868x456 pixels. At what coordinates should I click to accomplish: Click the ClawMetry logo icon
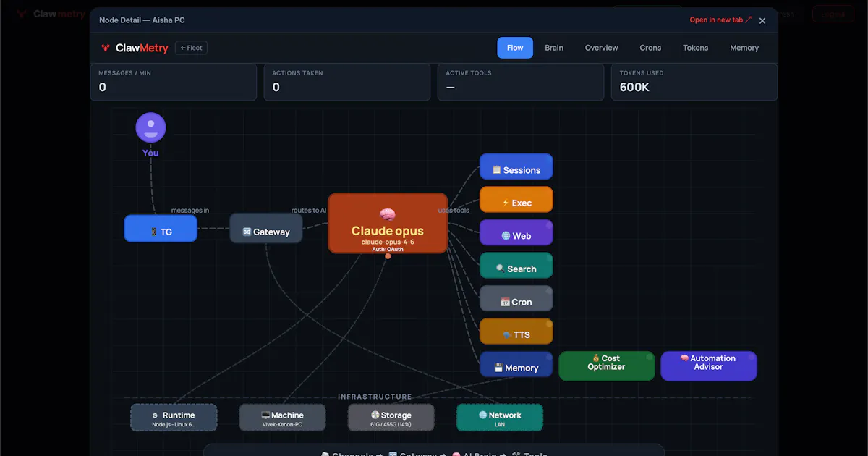(106, 48)
